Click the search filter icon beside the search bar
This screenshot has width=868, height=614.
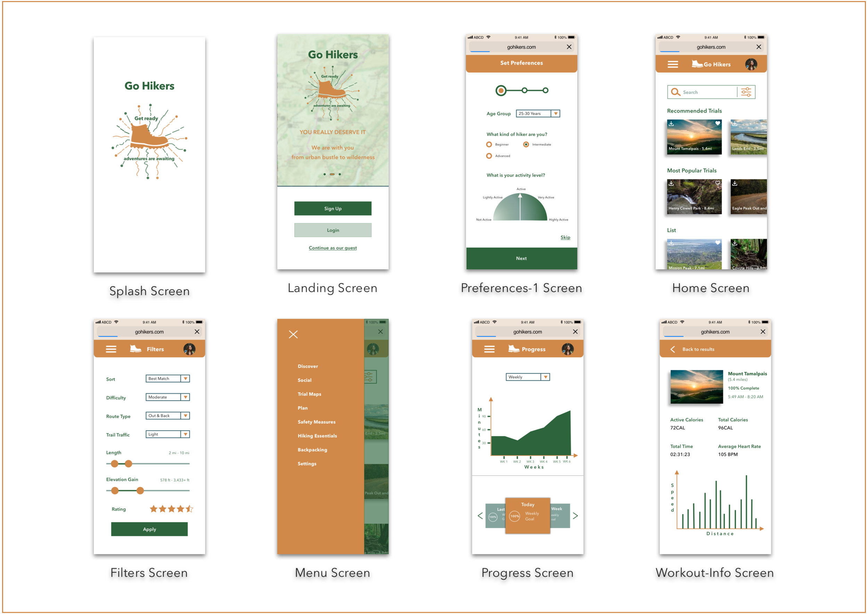pyautogui.click(x=745, y=91)
